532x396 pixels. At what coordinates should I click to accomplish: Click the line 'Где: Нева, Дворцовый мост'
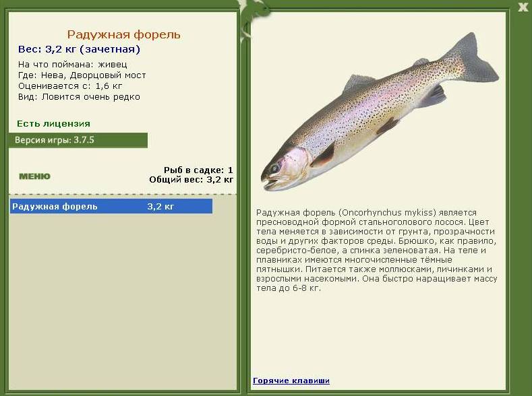click(x=82, y=75)
